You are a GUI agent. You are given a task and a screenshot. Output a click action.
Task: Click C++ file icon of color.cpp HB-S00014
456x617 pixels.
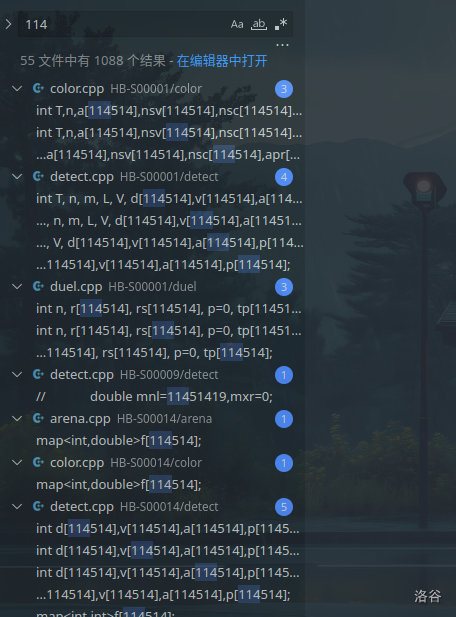pyautogui.click(x=38, y=462)
